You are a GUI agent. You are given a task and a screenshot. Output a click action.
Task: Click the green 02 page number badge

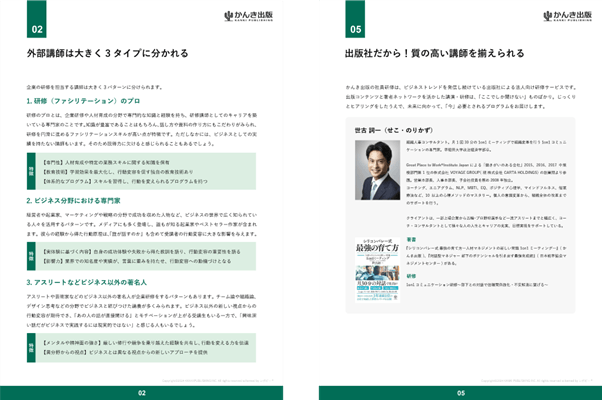coord(36,19)
